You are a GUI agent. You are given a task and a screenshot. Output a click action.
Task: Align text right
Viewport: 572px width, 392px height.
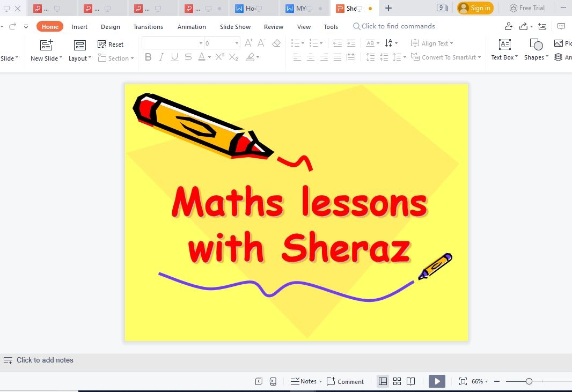coord(324,57)
